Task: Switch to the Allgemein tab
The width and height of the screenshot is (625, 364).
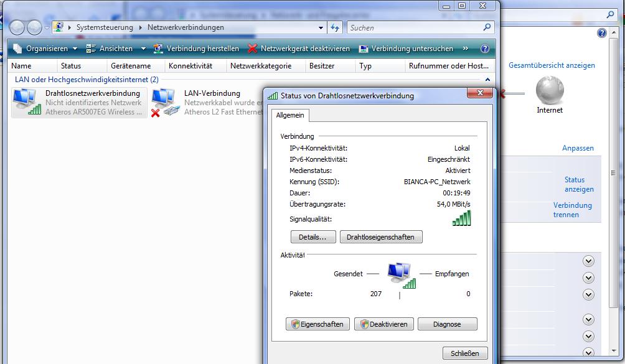Action: 289,115
